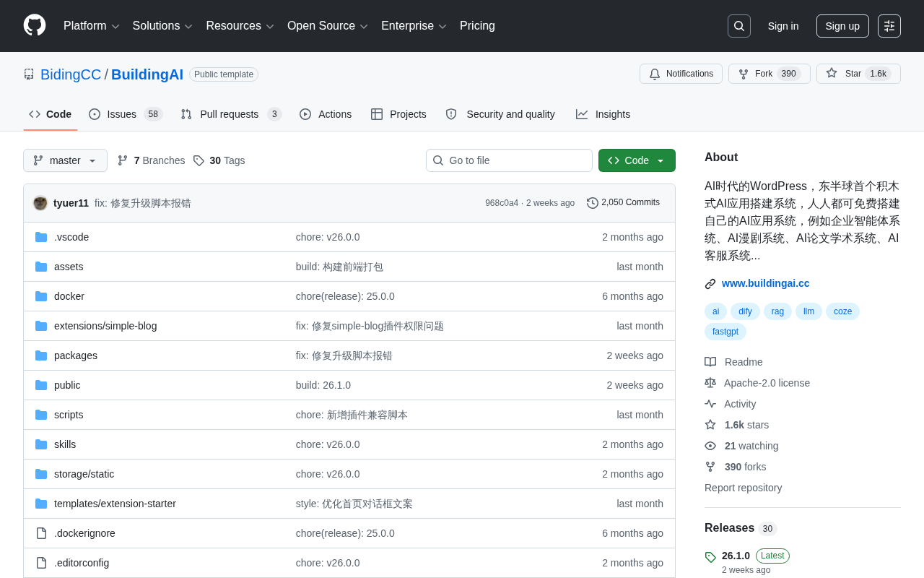Click the stars icon in About

point(710,425)
